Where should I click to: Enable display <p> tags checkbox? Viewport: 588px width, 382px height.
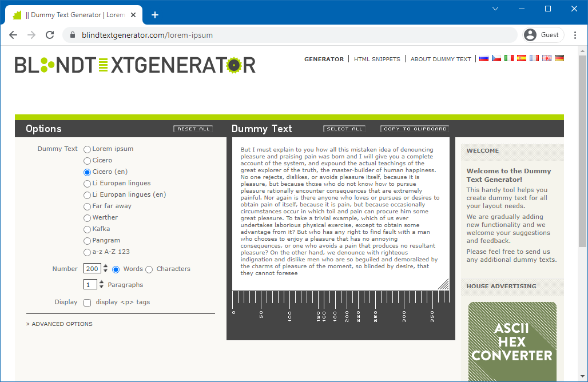click(x=88, y=303)
